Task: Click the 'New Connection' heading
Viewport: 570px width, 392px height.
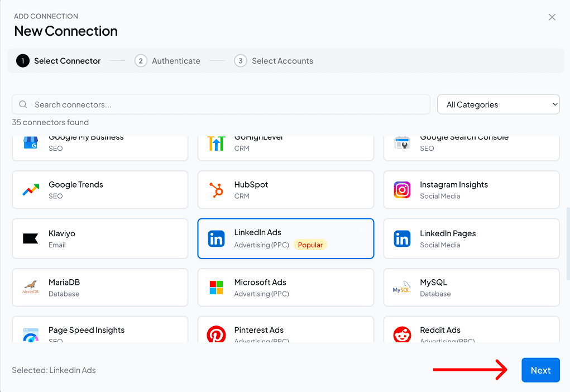Action: pos(66,31)
